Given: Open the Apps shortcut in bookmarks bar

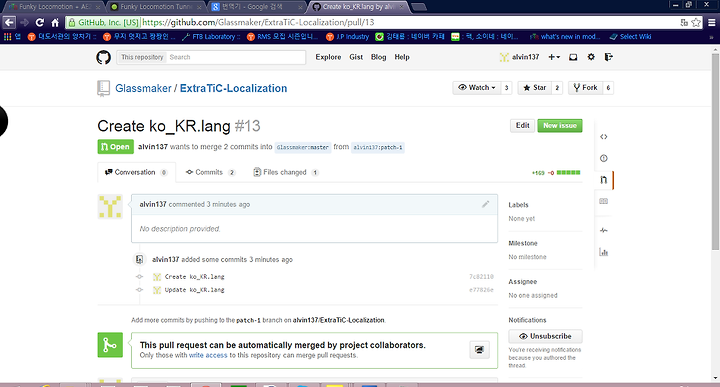Looking at the screenshot, I should pos(12,37).
